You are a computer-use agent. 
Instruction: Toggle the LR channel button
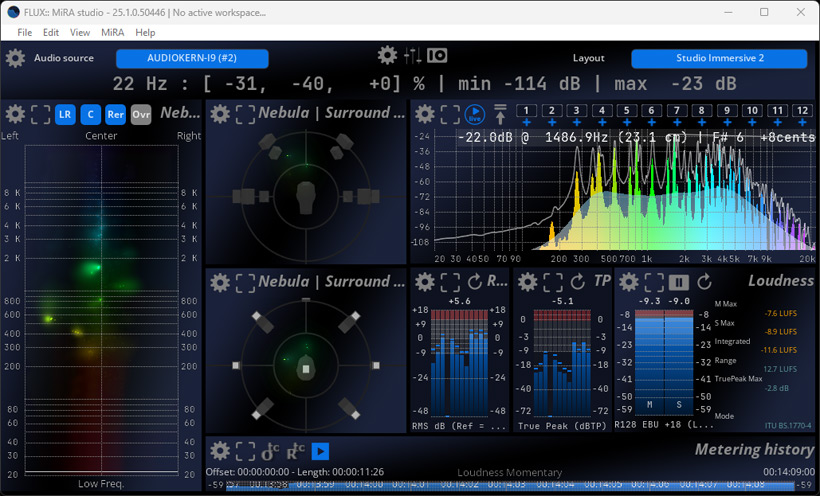(65, 115)
